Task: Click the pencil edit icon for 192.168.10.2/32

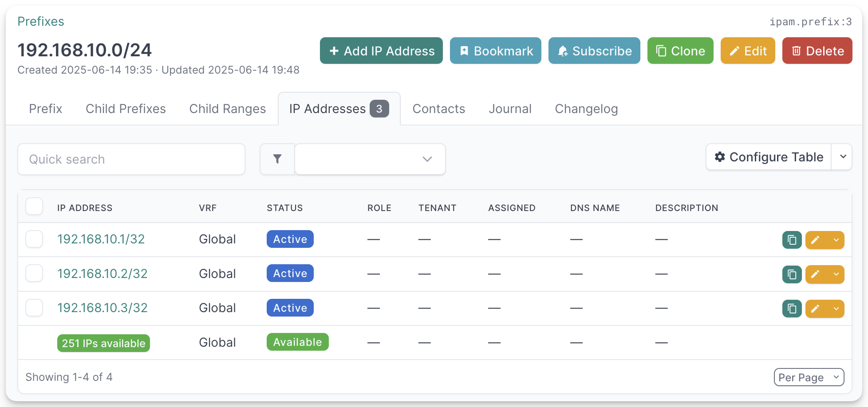Action: (816, 274)
